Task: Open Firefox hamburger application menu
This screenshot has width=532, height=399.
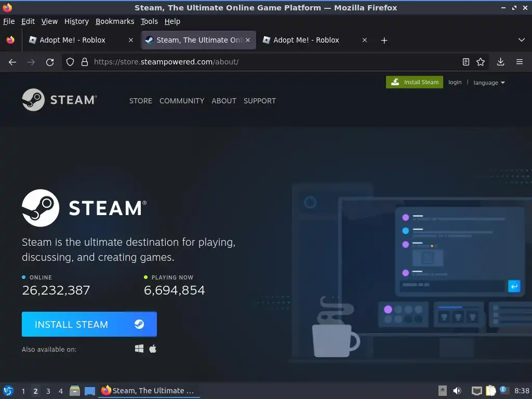Action: (x=520, y=62)
